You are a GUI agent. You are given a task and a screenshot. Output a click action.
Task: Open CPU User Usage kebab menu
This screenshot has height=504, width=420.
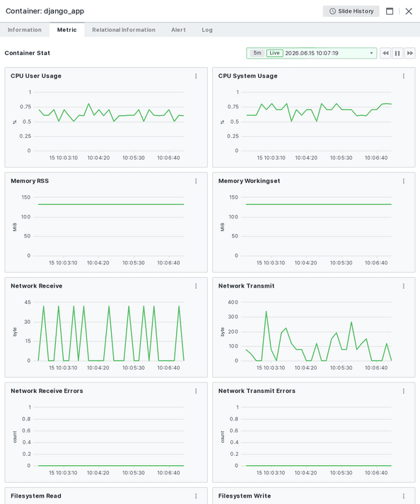click(x=196, y=76)
